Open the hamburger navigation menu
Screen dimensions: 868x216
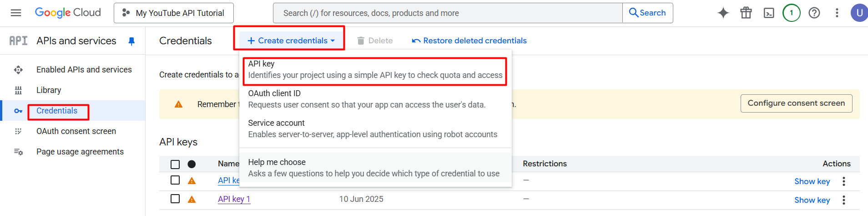[x=16, y=13]
